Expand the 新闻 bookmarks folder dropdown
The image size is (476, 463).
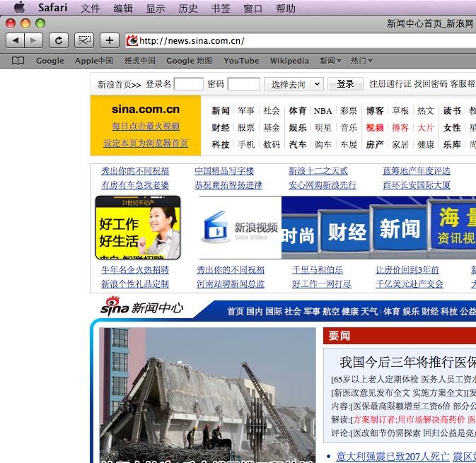click(x=330, y=61)
